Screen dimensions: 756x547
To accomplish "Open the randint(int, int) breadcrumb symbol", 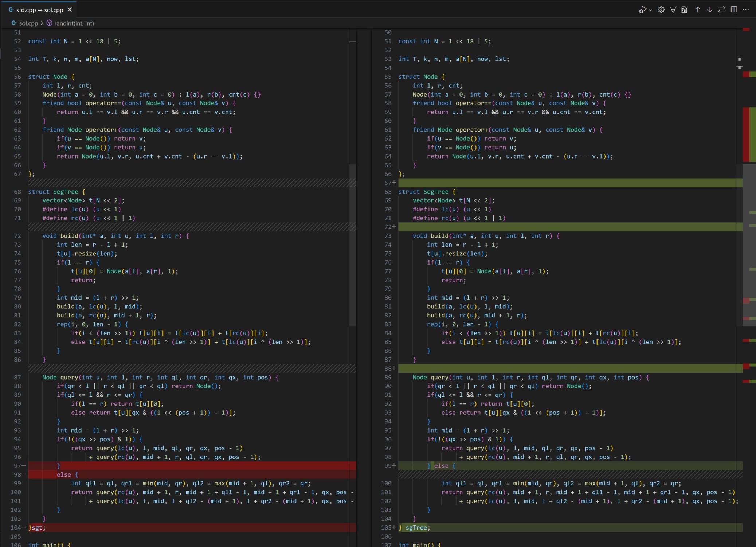I will click(74, 23).
